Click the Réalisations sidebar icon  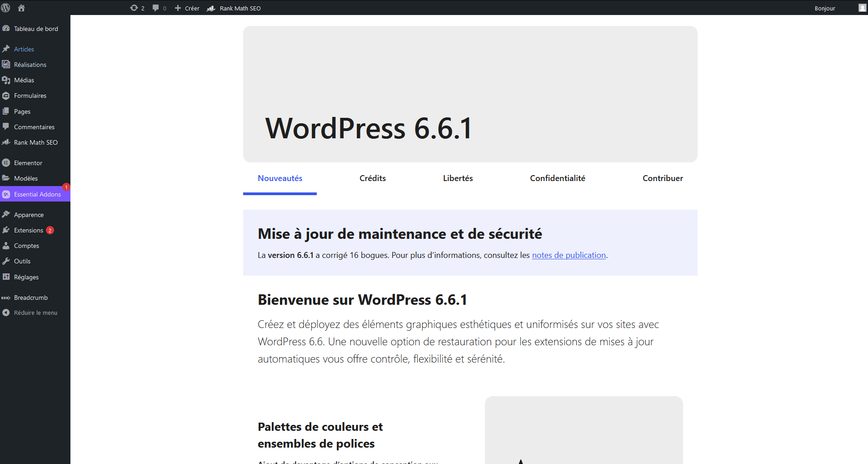point(6,64)
